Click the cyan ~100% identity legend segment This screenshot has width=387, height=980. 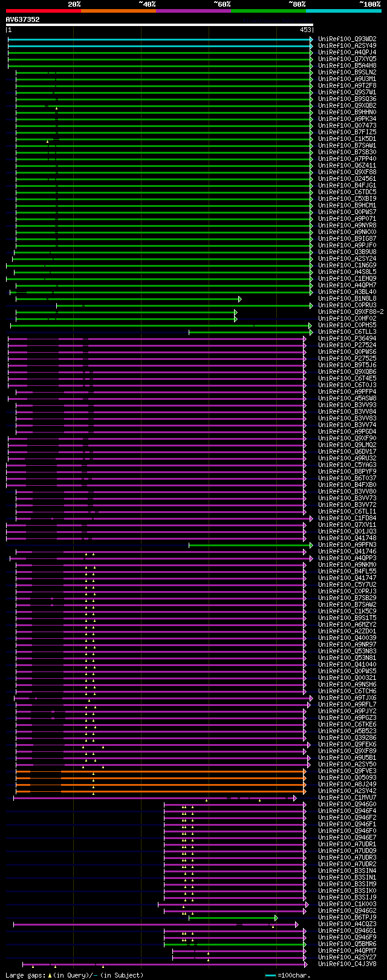343,11
